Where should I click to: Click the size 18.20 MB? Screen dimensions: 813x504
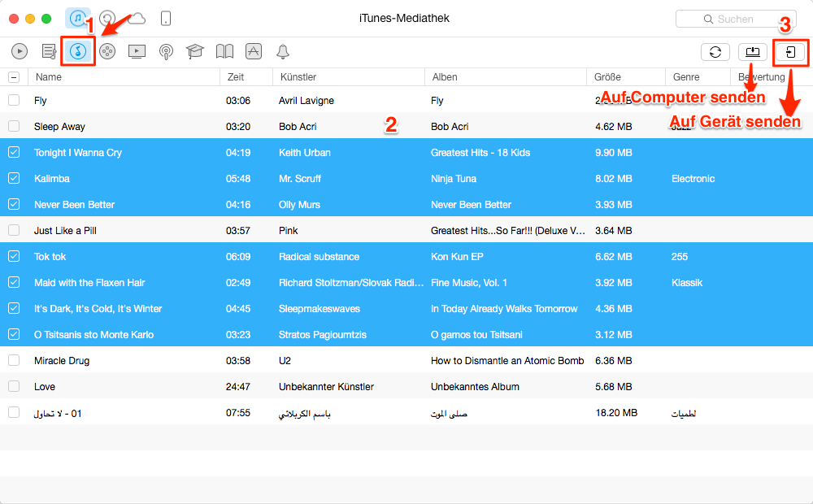616,413
